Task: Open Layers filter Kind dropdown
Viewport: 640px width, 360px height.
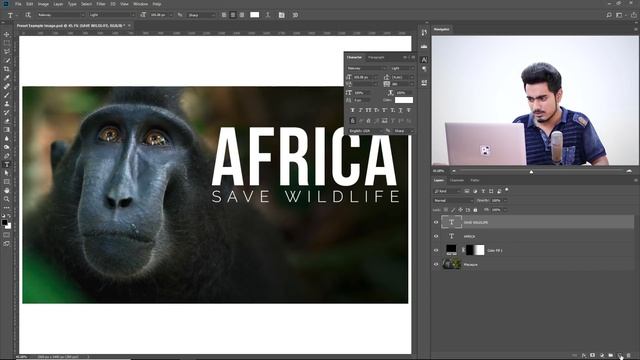Action: [x=447, y=191]
